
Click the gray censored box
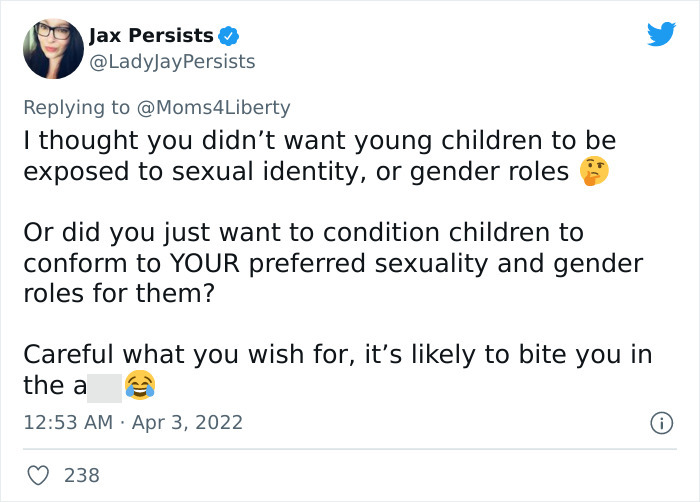105,385
